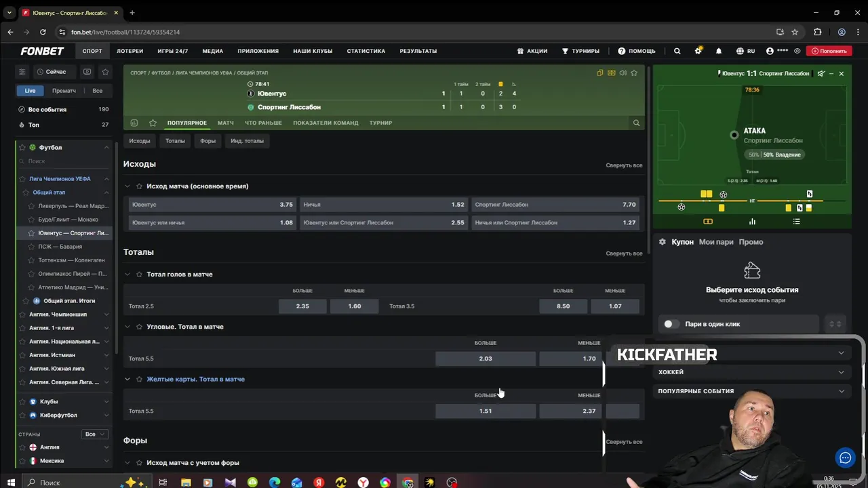The image size is (868, 488).
Task: Open coupon settings gear icon
Action: pyautogui.click(x=663, y=241)
